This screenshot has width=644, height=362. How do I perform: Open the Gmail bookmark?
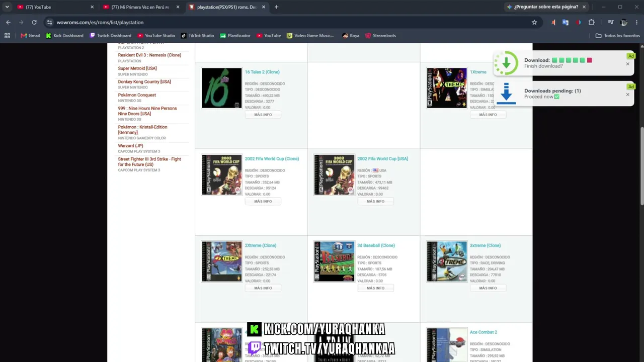[x=30, y=36]
